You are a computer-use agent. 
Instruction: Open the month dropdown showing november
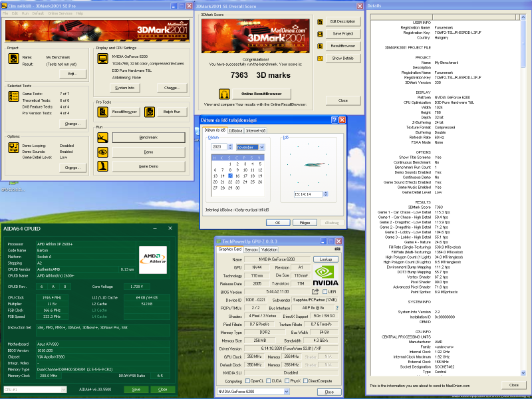pos(262,147)
